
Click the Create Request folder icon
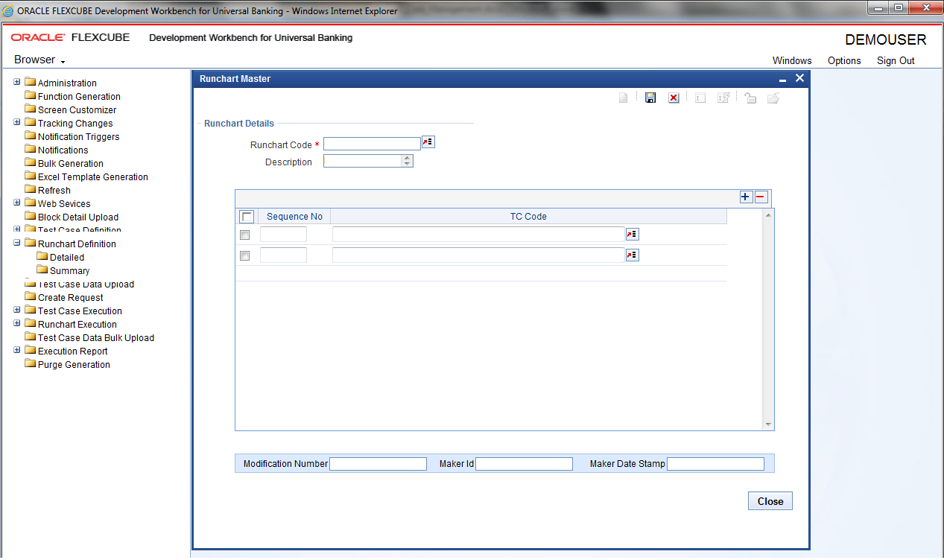31,296
